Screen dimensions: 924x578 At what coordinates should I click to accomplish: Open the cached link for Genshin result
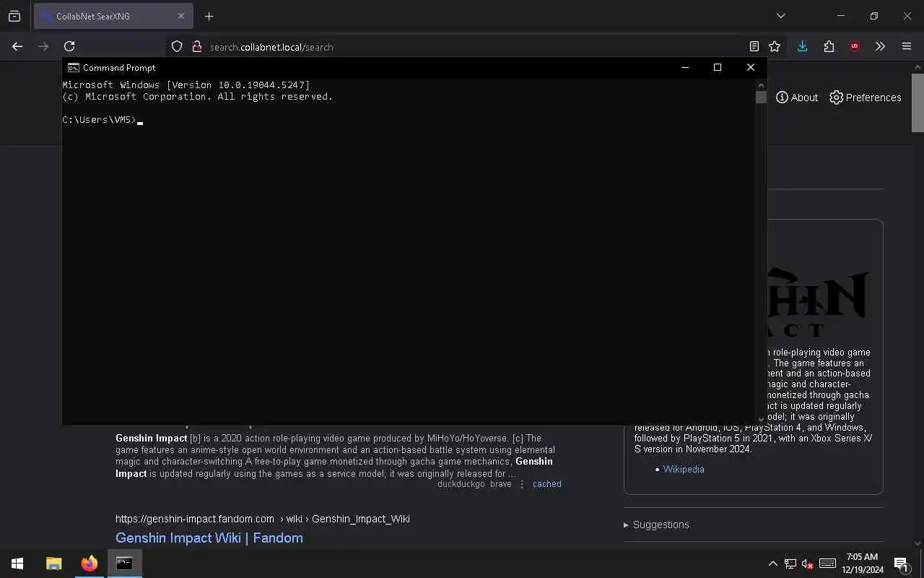(x=546, y=484)
